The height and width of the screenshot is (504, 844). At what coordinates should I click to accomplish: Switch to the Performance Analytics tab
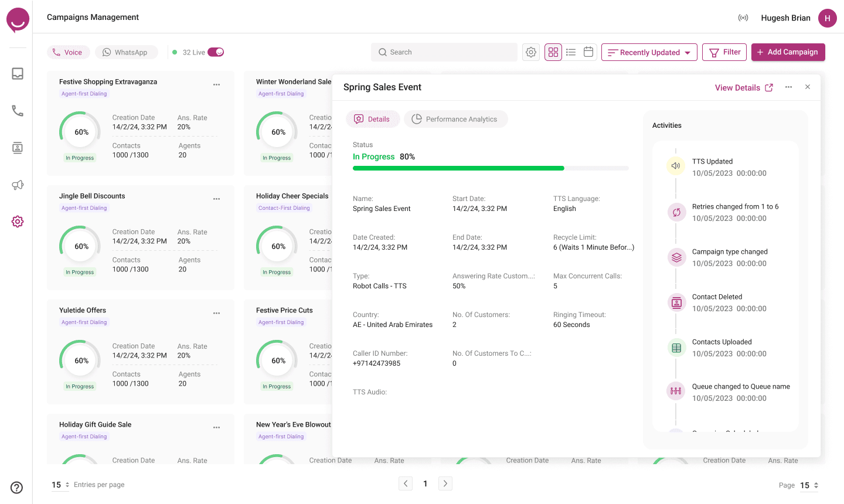[455, 119]
